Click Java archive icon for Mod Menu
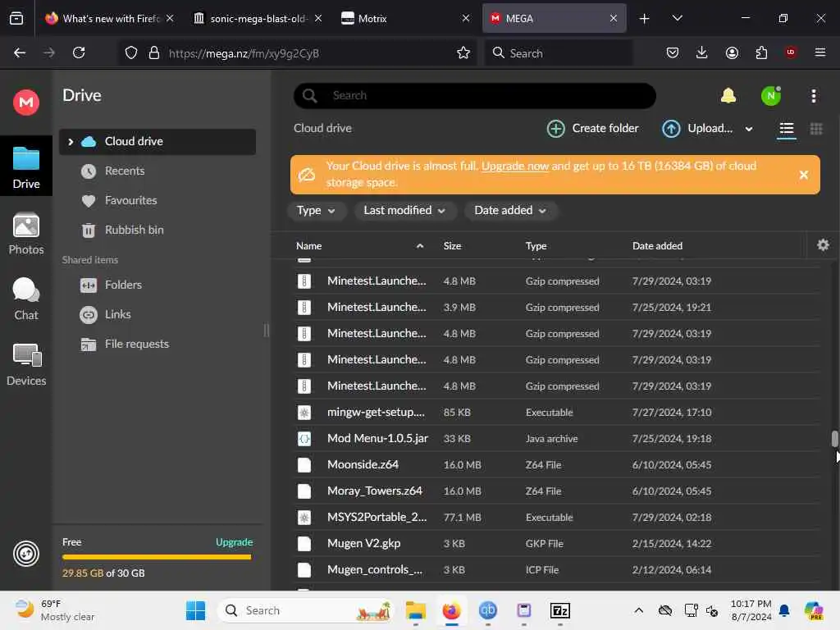The width and height of the screenshot is (840, 630). click(x=304, y=439)
